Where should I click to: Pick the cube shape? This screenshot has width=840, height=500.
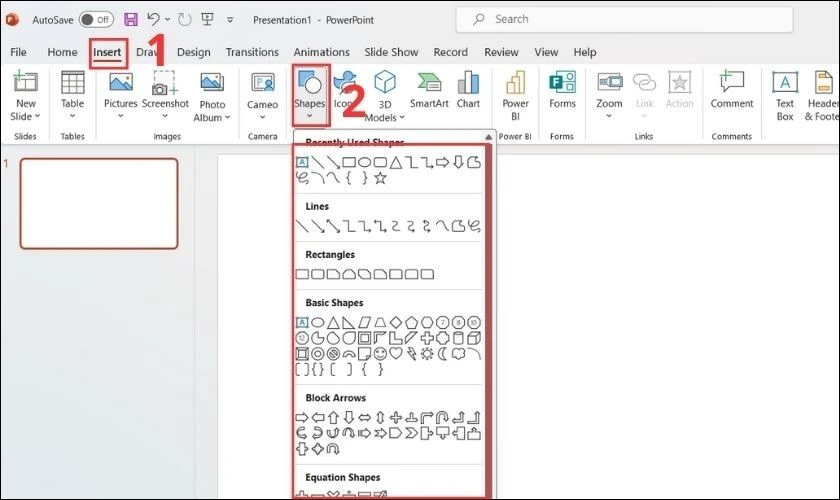(474, 338)
